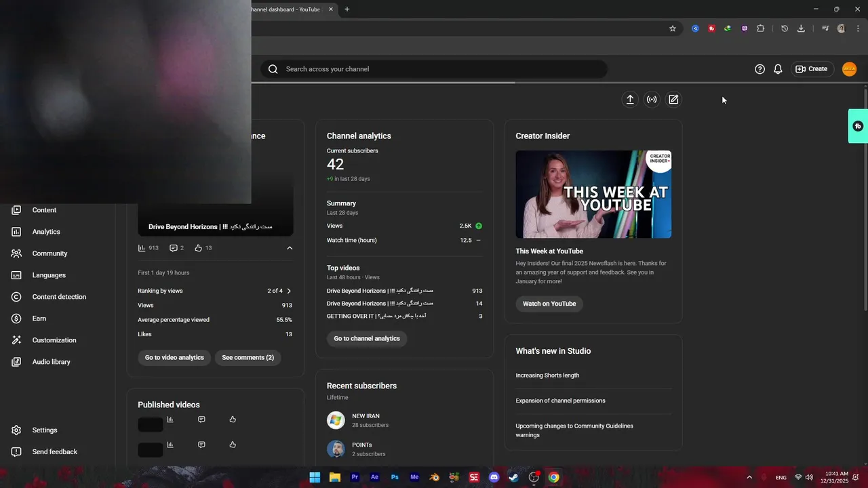
Task: Show hidden icons in system tray
Action: [x=749, y=477]
